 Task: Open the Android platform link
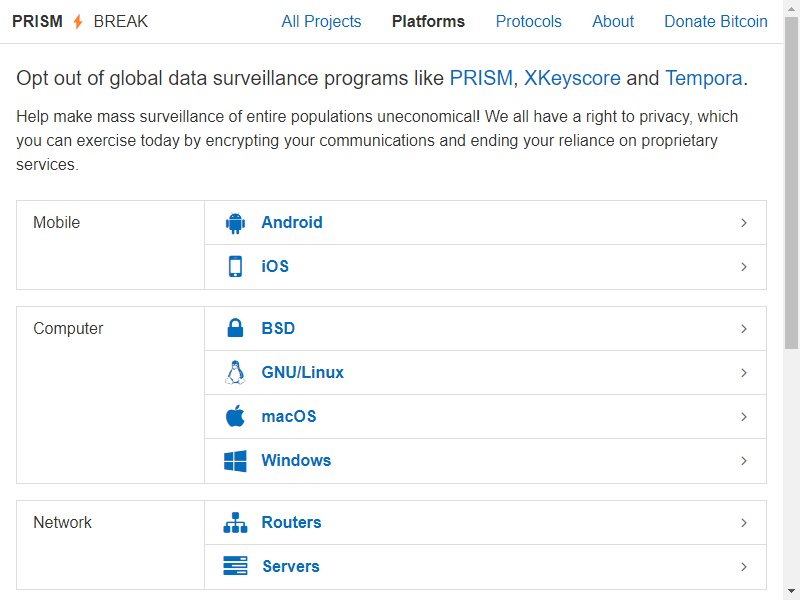click(x=292, y=222)
